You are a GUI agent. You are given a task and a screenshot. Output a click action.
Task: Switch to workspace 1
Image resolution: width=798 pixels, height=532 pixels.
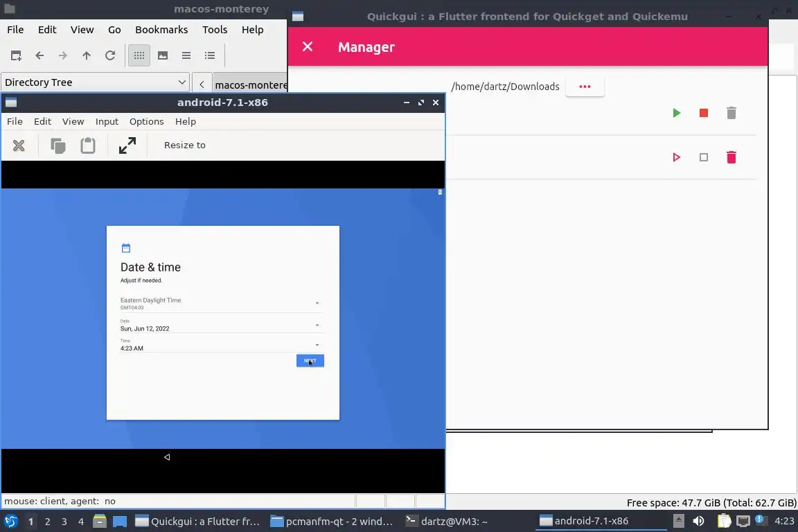point(31,522)
